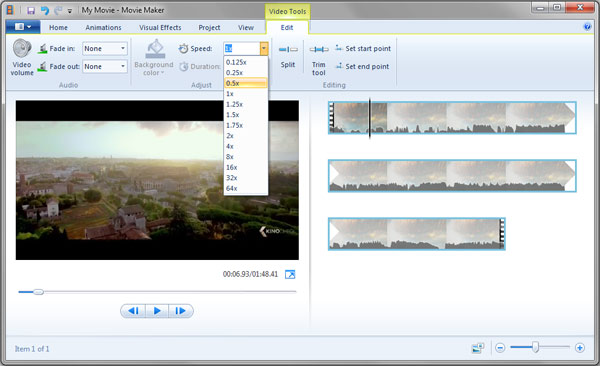Click the second clip strip in storyboard
The height and width of the screenshot is (366, 600).
[x=452, y=176]
